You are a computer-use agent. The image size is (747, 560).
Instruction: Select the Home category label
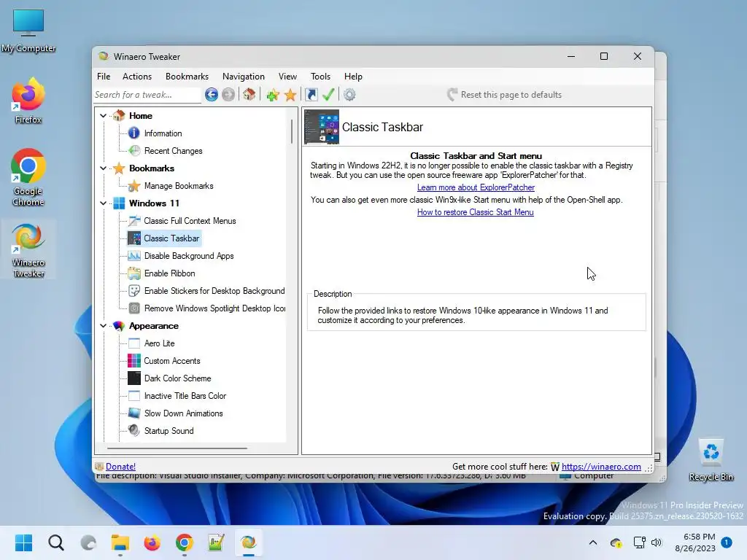141,116
